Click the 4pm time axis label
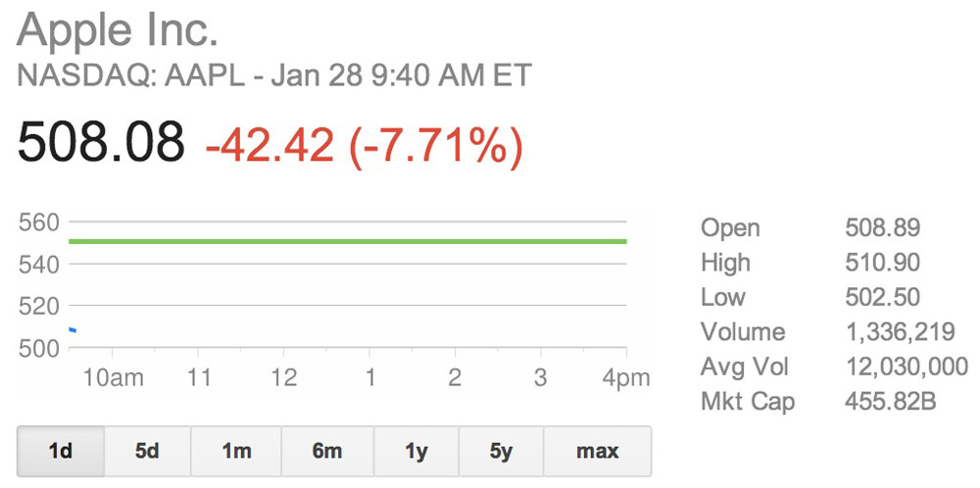This screenshot has width=980, height=488. [626, 378]
